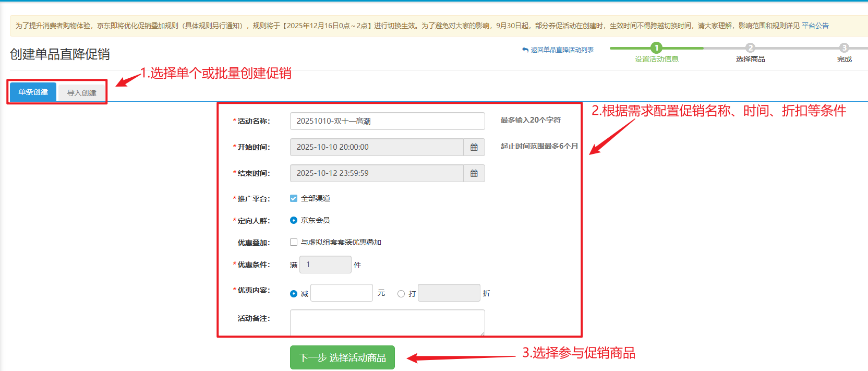Click the return arrow icon before 返回单品直降活动列表
Screen dimensions: 868x371
click(x=525, y=50)
